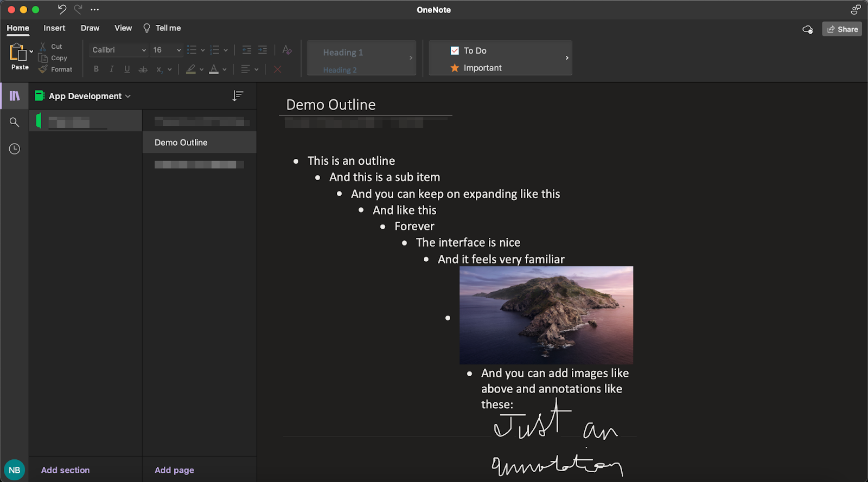Open the search pane from sidebar
868x482 pixels.
coord(15,123)
